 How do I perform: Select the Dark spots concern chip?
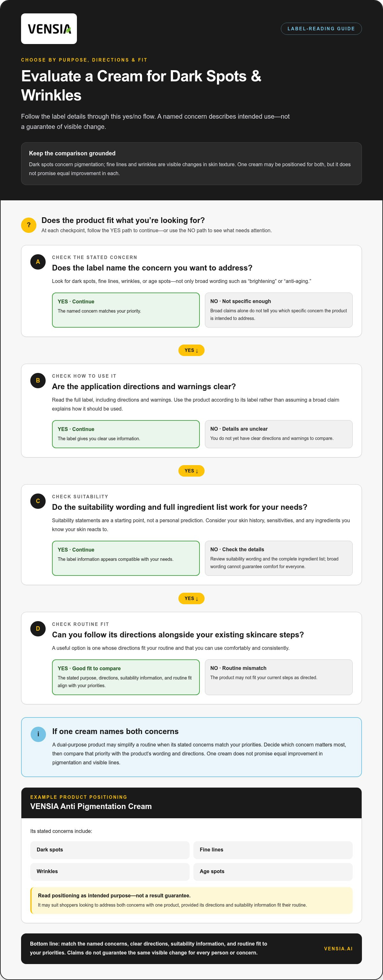pos(110,850)
